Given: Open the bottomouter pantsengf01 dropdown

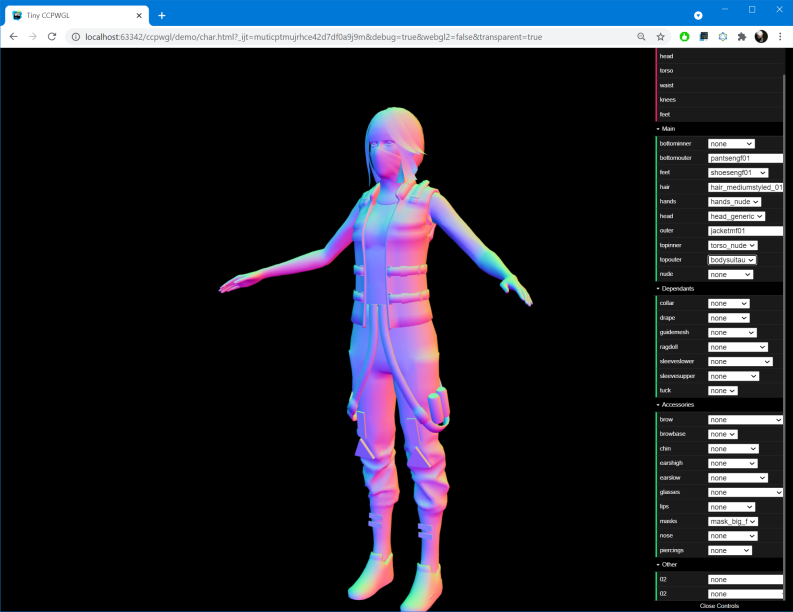Looking at the screenshot, I should pos(745,158).
